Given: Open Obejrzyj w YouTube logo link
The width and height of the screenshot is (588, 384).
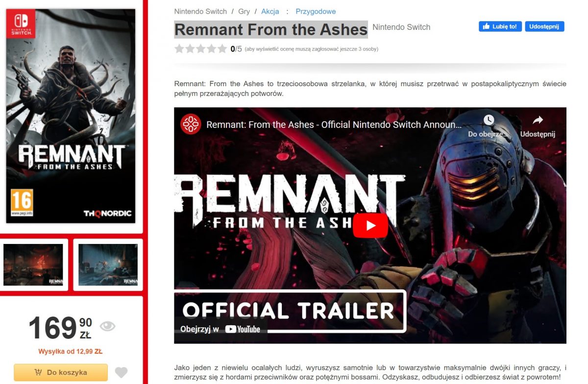Looking at the screenshot, I should pos(220,329).
